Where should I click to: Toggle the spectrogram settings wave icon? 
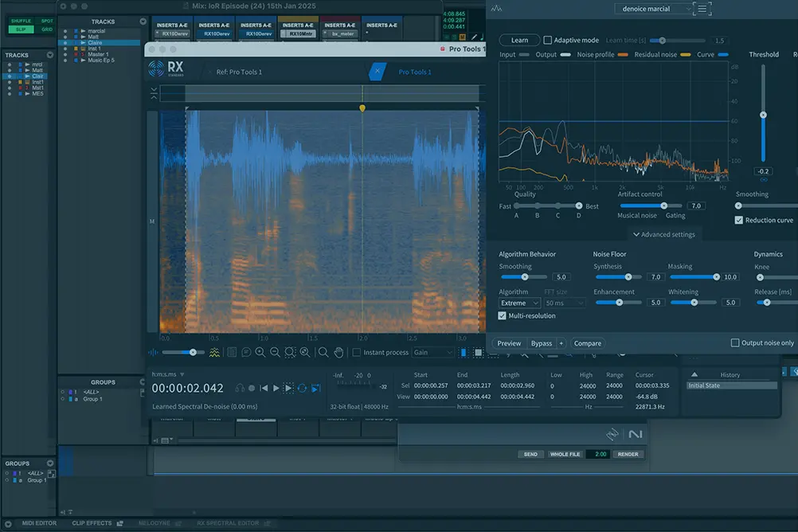215,352
